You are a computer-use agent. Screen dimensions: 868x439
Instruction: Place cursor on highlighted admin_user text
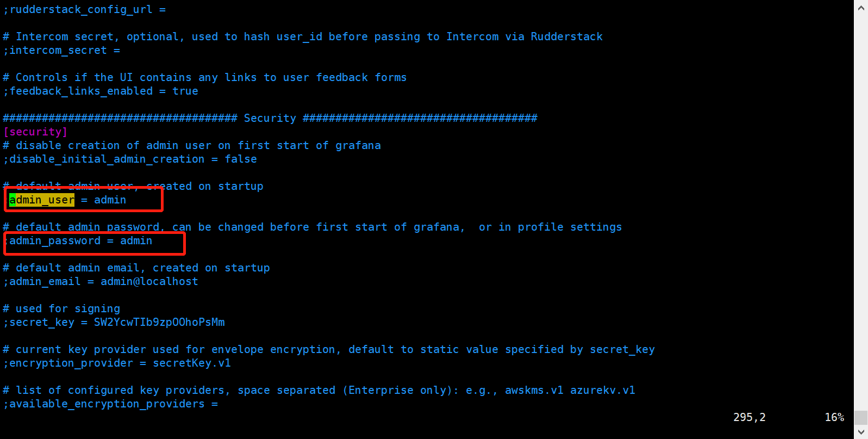coord(42,200)
